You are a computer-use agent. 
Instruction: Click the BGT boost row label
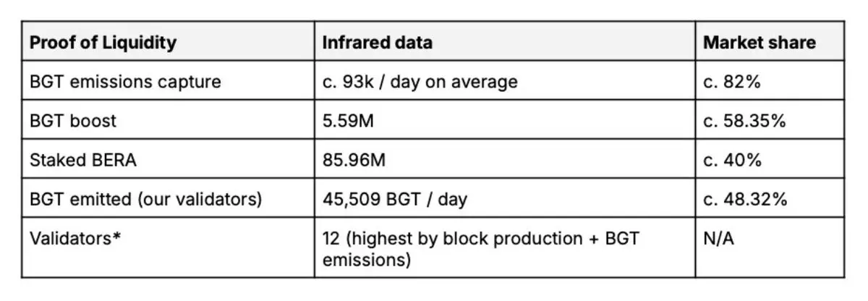click(x=168, y=120)
